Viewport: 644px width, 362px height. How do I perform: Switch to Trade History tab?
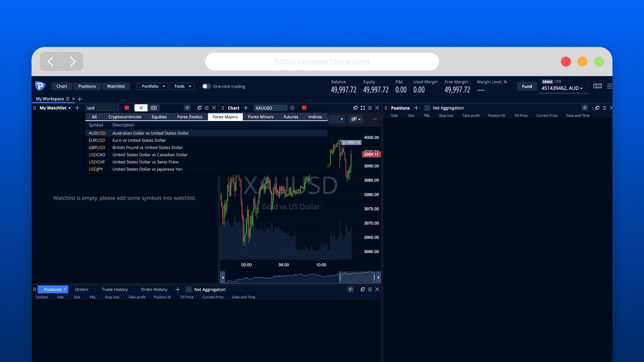[x=114, y=290]
